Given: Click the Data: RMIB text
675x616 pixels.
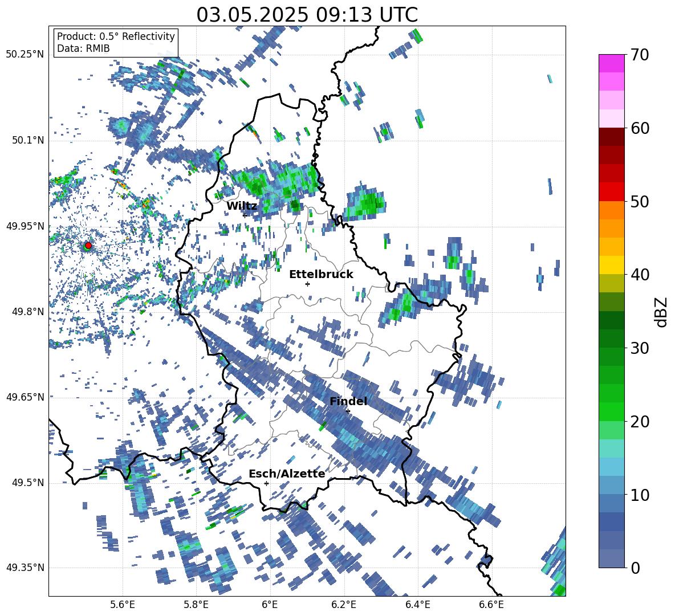Looking at the screenshot, I should (x=83, y=48).
